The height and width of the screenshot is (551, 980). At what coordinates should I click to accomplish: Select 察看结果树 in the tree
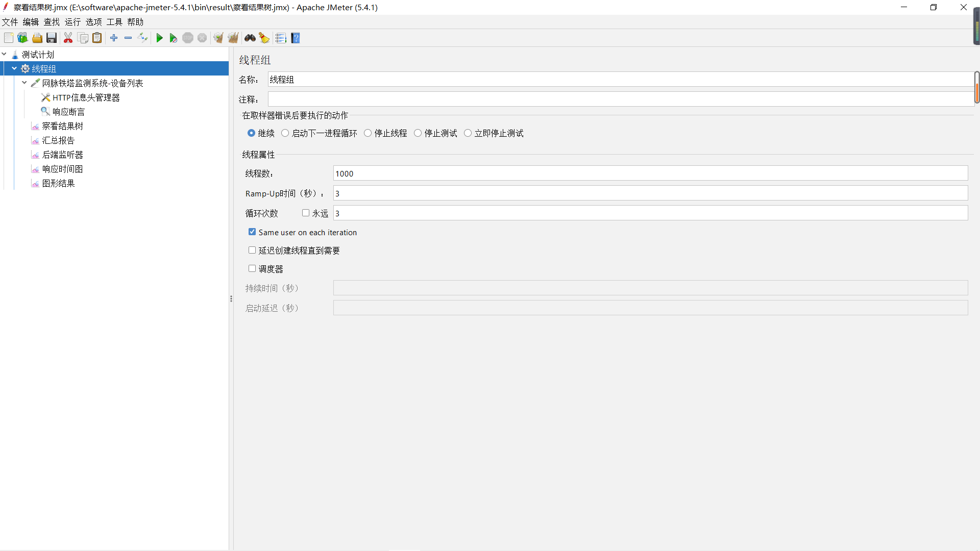62,126
